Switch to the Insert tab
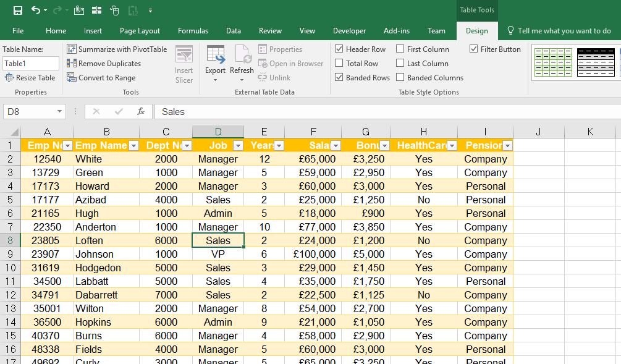The width and height of the screenshot is (621, 364). [x=93, y=31]
